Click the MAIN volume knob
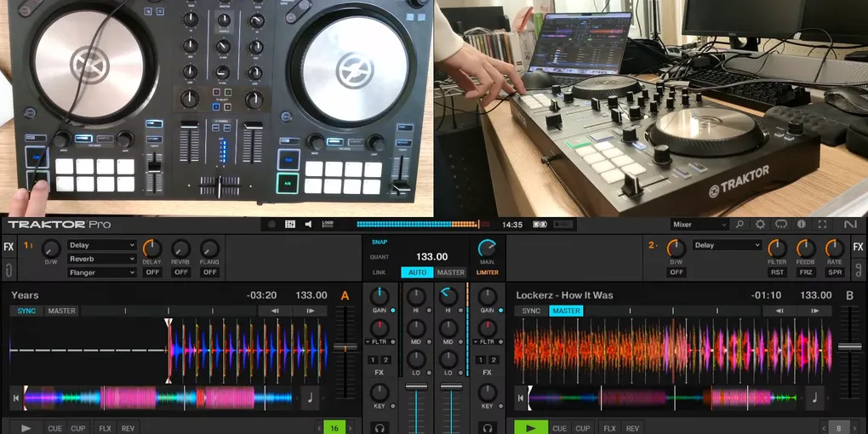The width and height of the screenshot is (868, 434). click(487, 248)
